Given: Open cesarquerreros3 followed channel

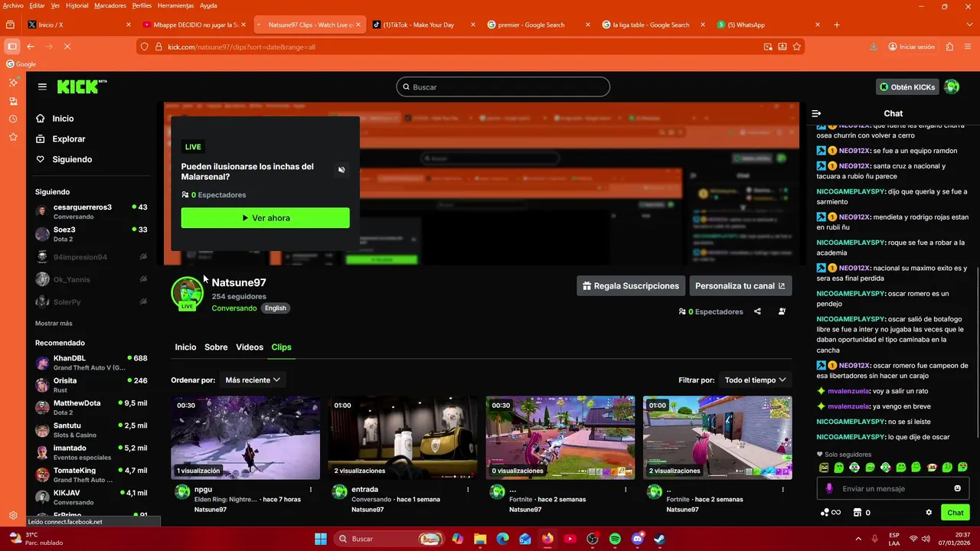Looking at the screenshot, I should tap(92, 211).
